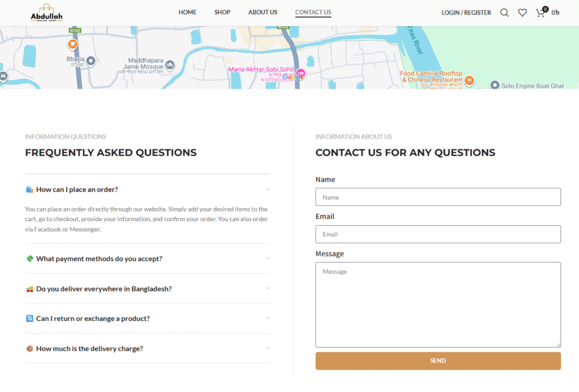Go to the Shop menu item
The width and height of the screenshot is (579, 392).
tap(222, 12)
